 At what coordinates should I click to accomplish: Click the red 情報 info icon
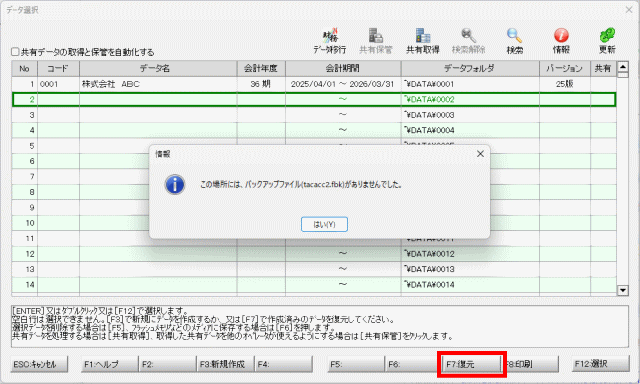point(561,41)
